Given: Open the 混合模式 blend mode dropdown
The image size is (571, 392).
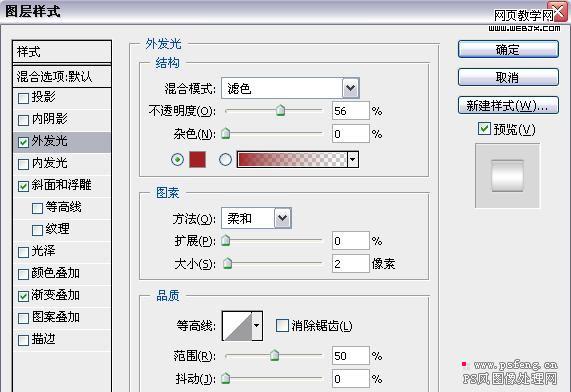Looking at the screenshot, I should tap(351, 88).
